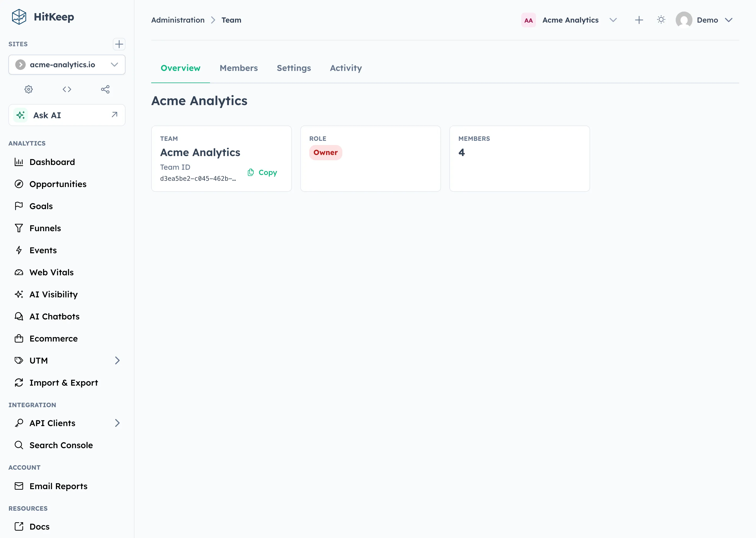Click the UTM tag icon
This screenshot has width=756, height=538.
point(19,360)
